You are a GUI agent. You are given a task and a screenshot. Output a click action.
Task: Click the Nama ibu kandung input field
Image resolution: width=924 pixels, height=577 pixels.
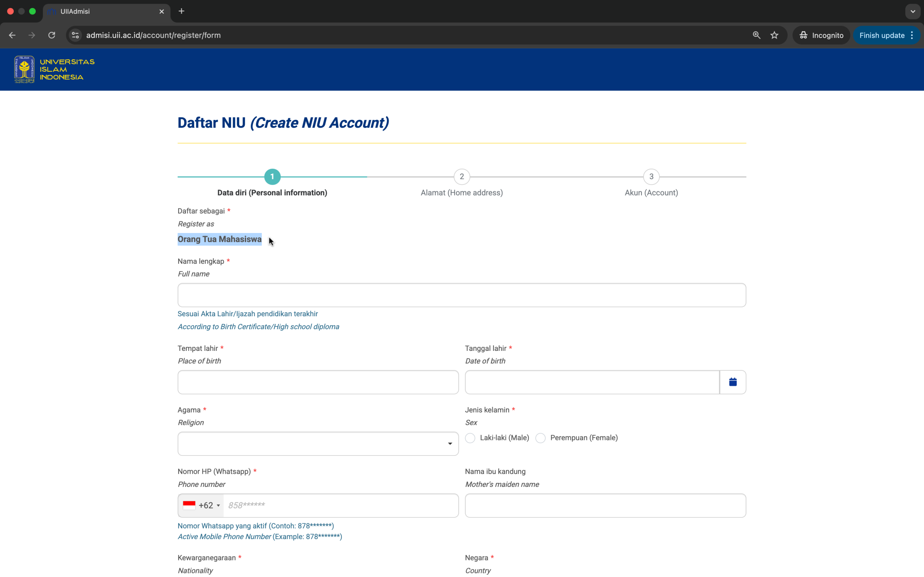point(605,505)
